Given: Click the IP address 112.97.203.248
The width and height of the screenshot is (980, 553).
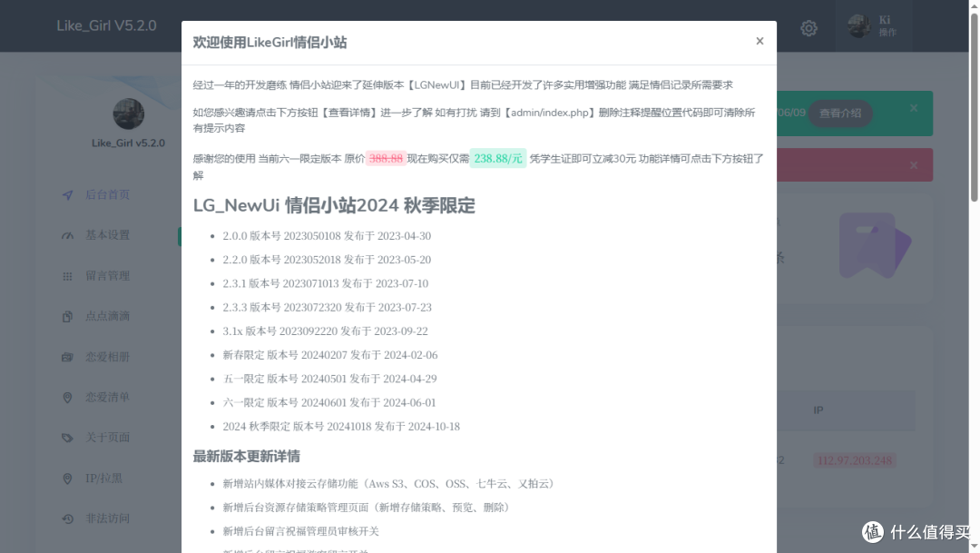Looking at the screenshot, I should coord(855,460).
